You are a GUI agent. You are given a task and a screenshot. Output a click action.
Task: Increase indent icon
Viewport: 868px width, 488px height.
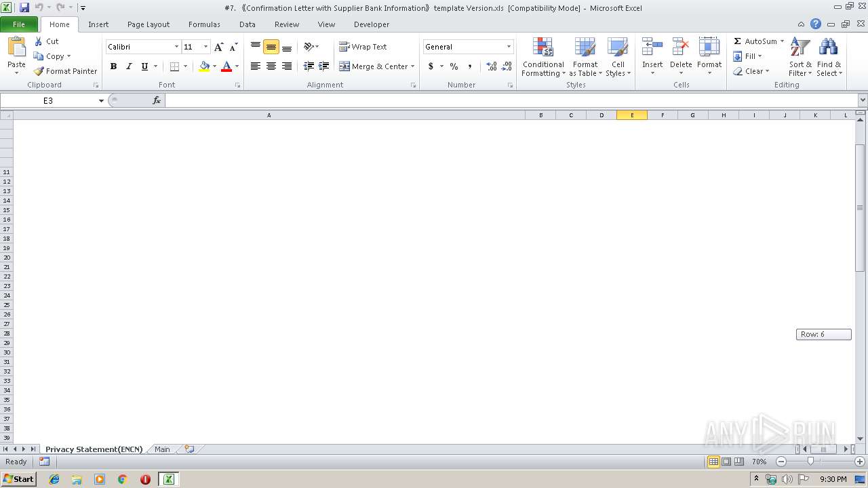[324, 66]
